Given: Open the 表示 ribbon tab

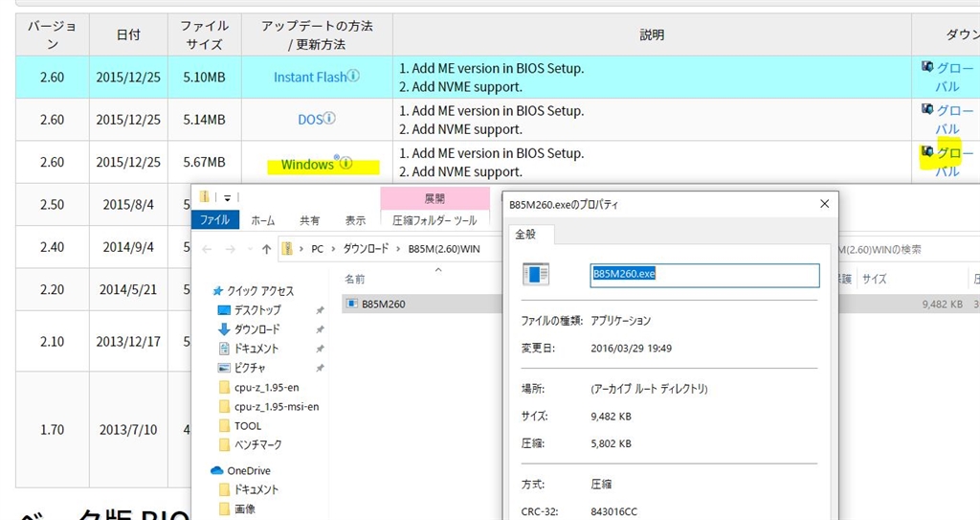Looking at the screenshot, I should click(355, 220).
